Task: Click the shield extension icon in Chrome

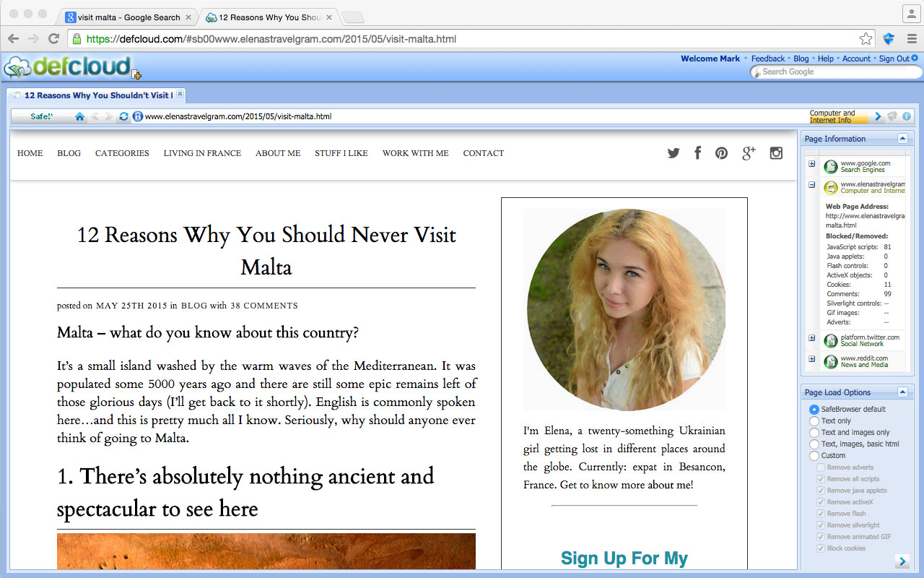Action: coord(889,39)
